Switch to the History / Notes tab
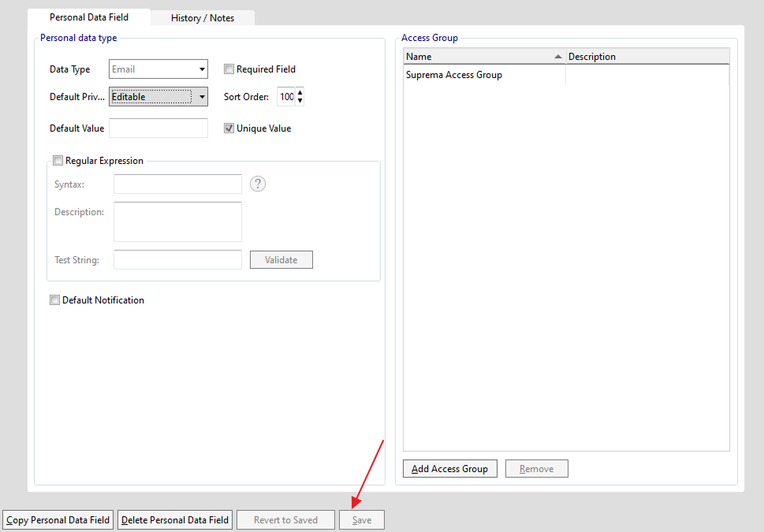The image size is (764, 532). tap(203, 17)
